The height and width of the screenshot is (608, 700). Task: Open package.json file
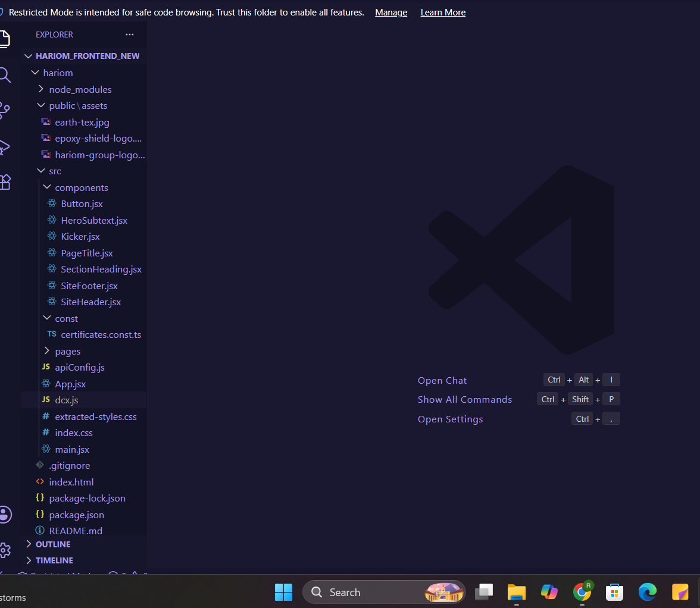[84, 515]
